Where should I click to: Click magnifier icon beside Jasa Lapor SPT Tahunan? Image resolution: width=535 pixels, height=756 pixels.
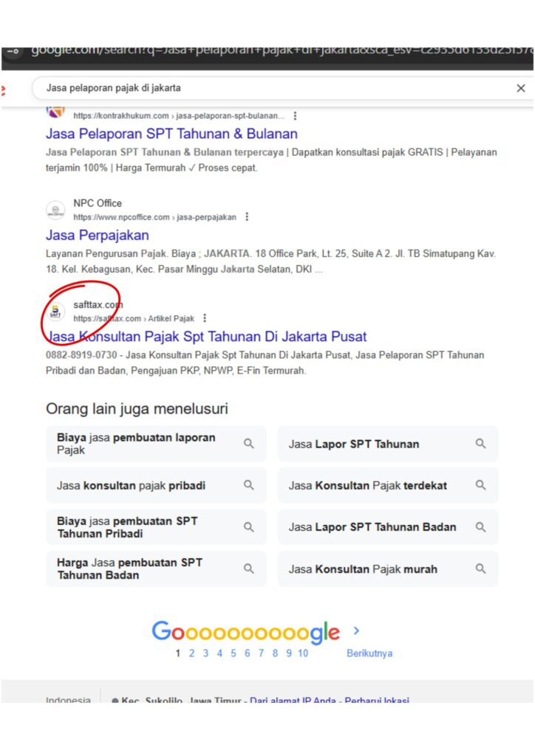tap(480, 444)
